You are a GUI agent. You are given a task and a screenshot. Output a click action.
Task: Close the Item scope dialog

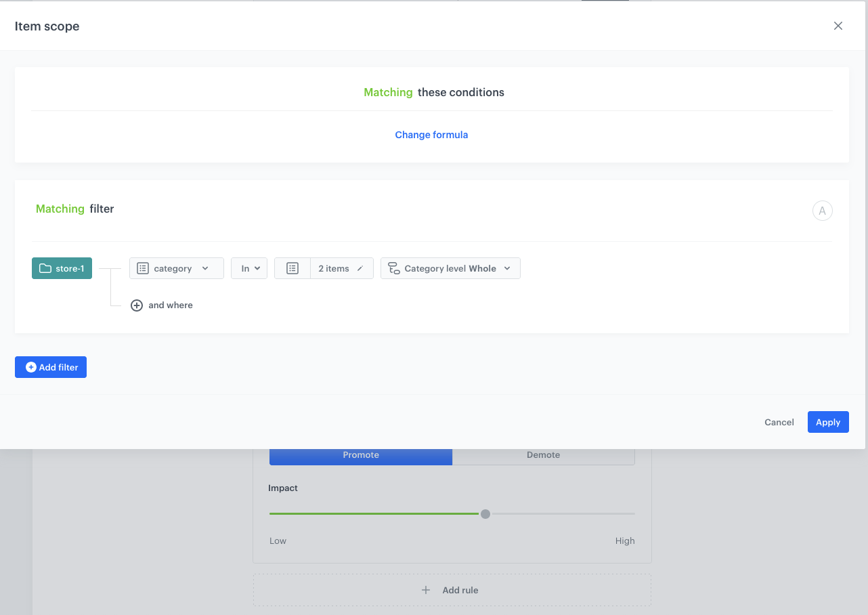(838, 26)
